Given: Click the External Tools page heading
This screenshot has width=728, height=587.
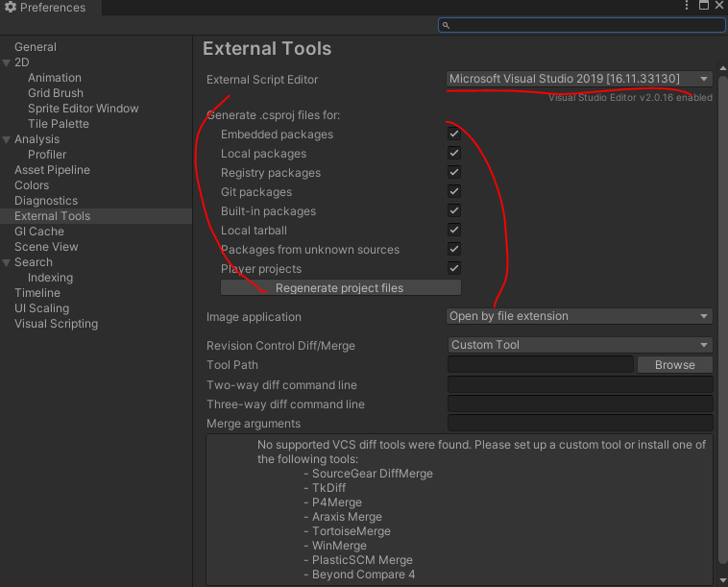Looking at the screenshot, I should 267,49.
